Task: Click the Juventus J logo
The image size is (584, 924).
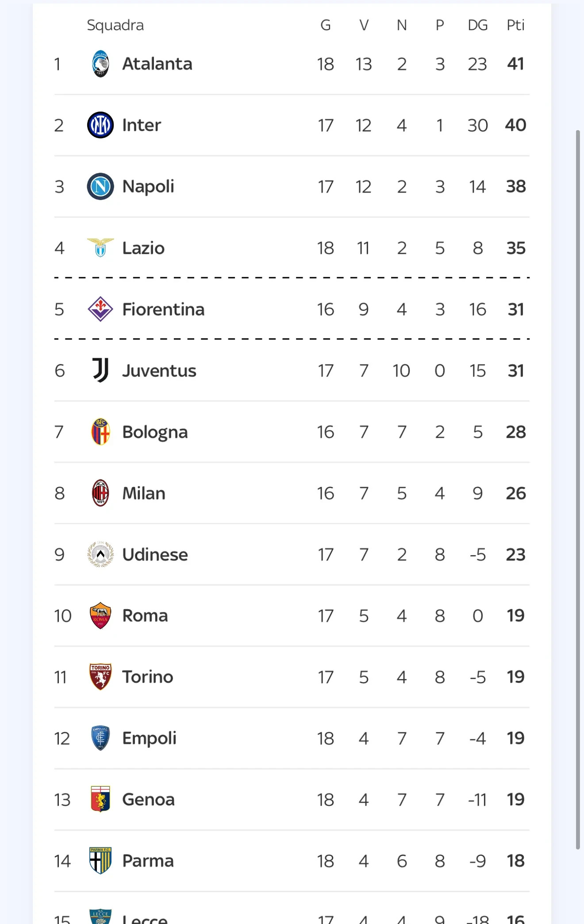Action: [x=100, y=370]
